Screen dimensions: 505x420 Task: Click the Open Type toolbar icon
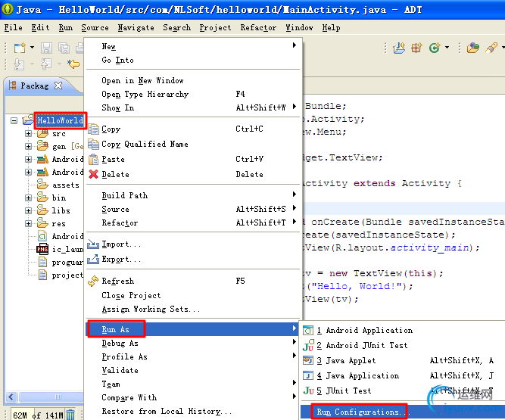(472, 48)
